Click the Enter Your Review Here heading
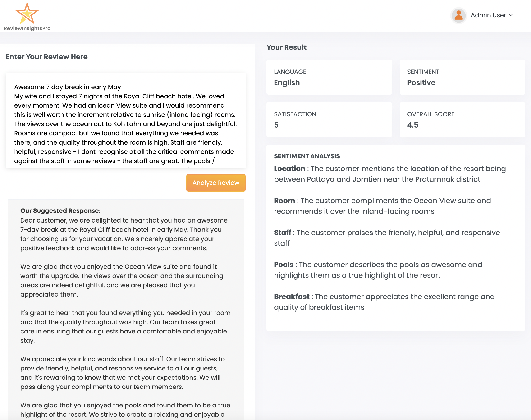531x420 pixels. pos(46,57)
